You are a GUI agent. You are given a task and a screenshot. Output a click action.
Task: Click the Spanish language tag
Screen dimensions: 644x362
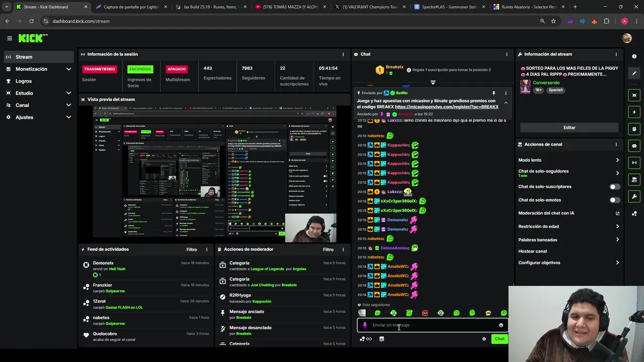(555, 90)
